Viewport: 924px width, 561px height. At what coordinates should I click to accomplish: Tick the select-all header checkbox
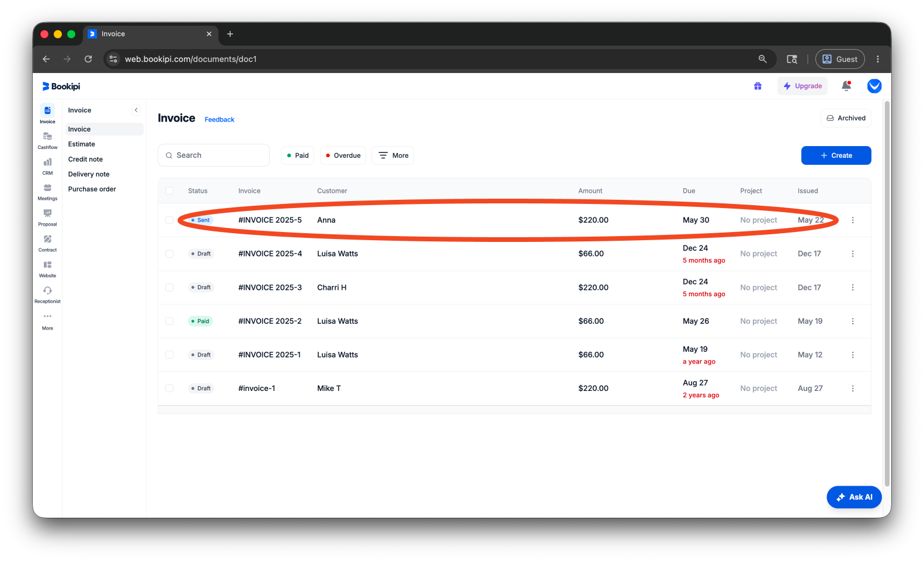[169, 191]
